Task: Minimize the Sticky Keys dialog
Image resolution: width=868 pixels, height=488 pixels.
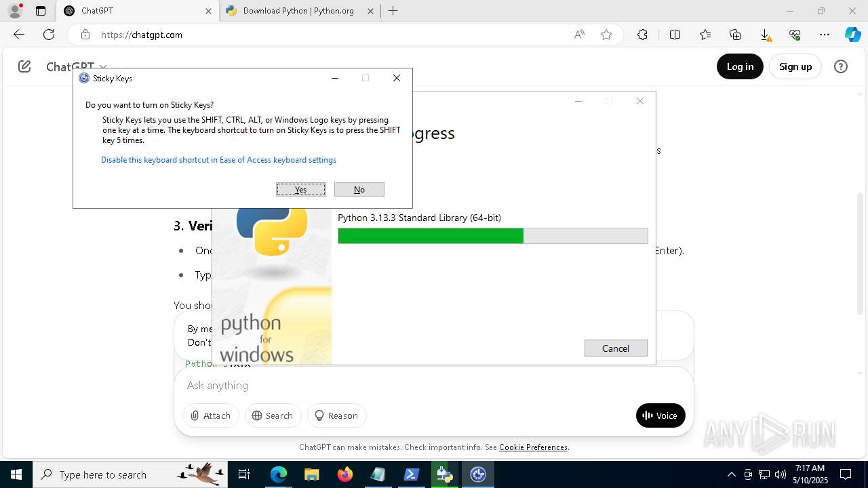Action: point(335,78)
